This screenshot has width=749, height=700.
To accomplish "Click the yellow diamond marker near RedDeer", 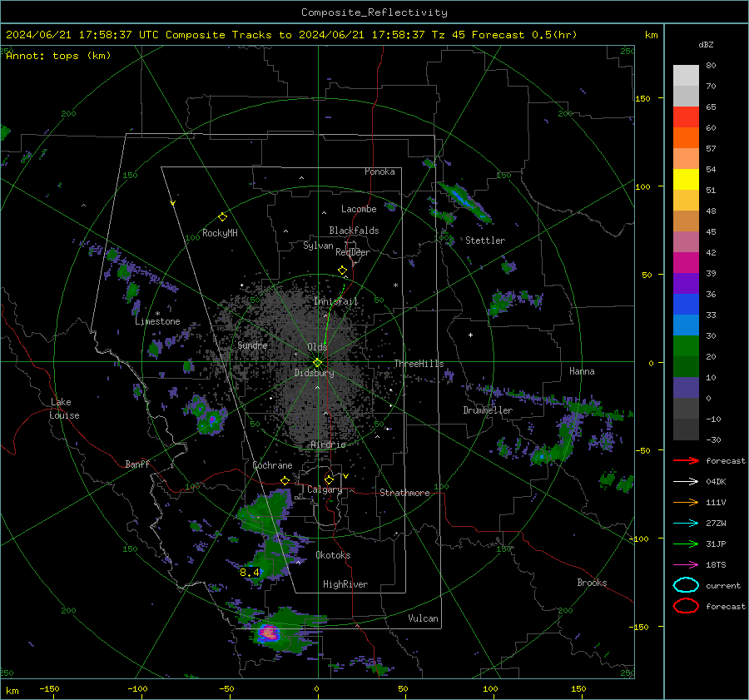I will click(343, 271).
